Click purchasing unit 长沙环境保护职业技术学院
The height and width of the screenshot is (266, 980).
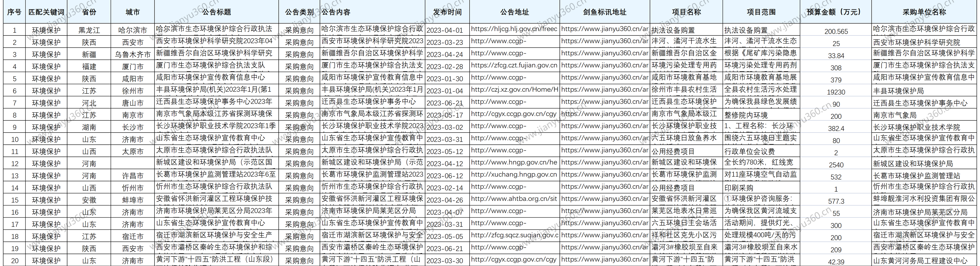point(917,127)
